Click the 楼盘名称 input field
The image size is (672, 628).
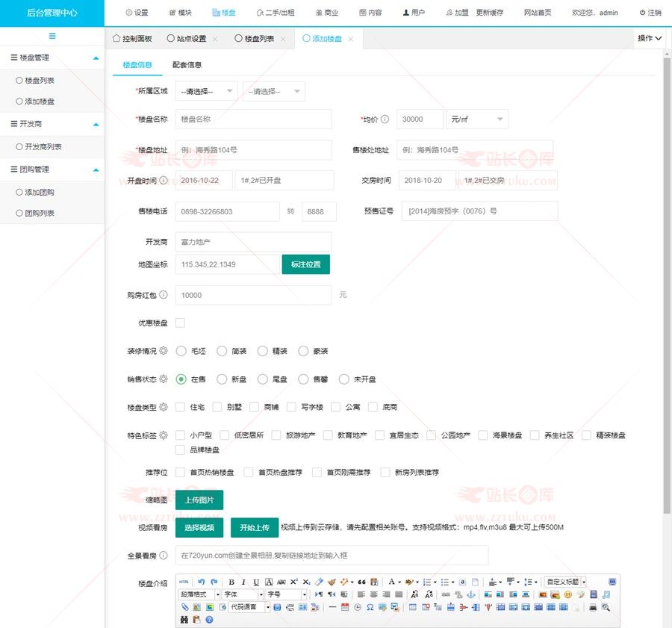tap(253, 119)
